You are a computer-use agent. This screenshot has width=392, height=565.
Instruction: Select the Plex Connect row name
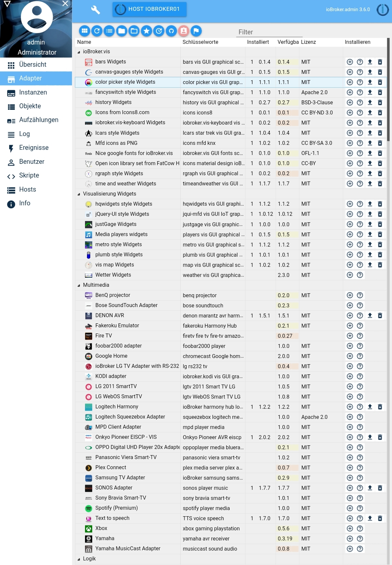click(x=111, y=468)
